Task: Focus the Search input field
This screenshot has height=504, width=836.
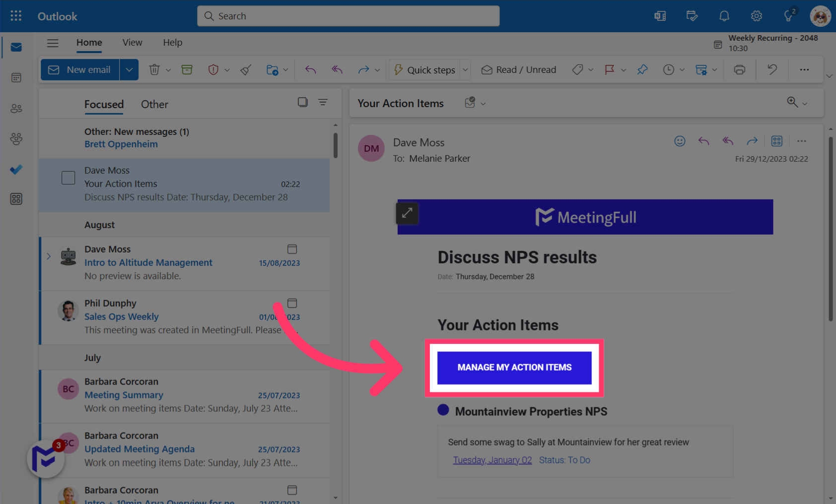Action: [348, 16]
